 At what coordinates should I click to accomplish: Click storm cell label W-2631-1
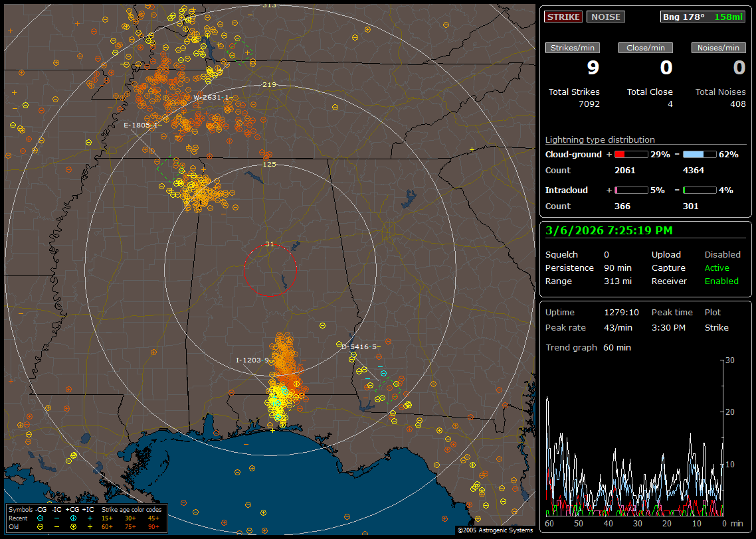(211, 97)
